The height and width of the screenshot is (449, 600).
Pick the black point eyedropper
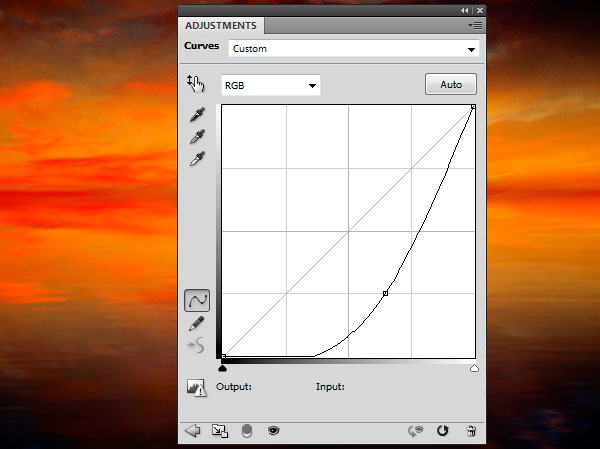197,114
